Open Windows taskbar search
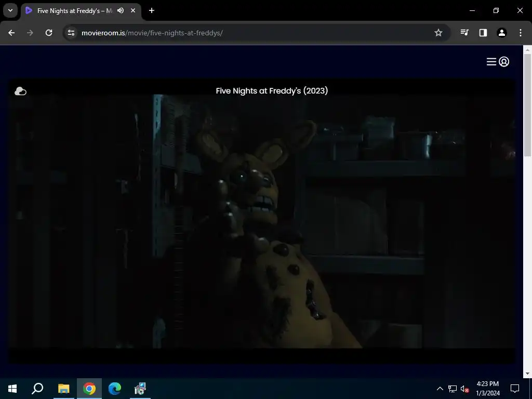The width and height of the screenshot is (532, 399). click(37, 389)
